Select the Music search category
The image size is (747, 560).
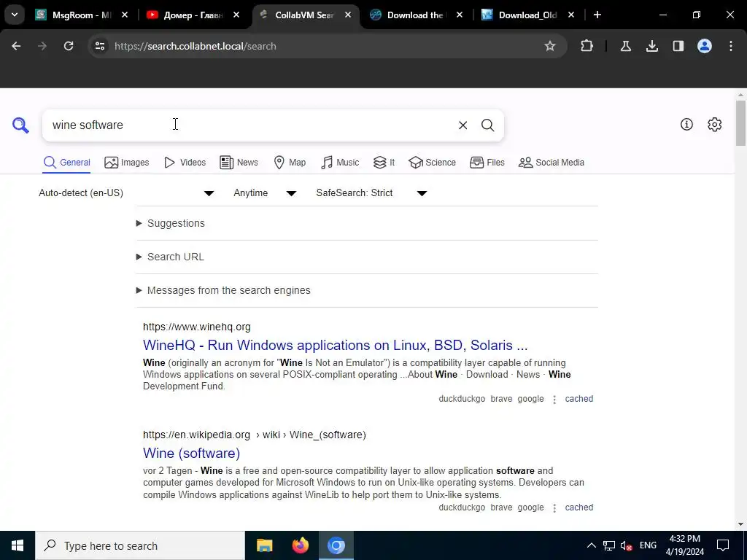[340, 163]
